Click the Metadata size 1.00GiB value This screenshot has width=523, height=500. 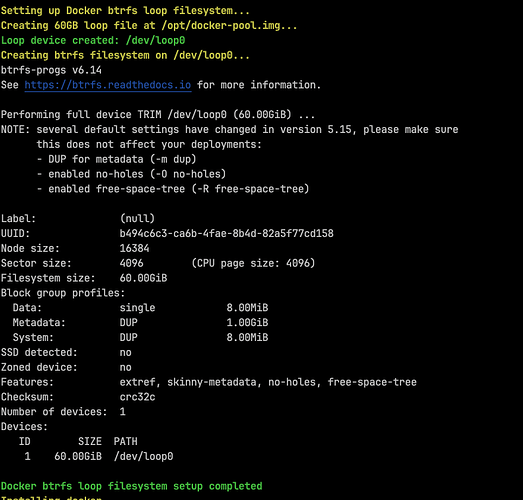tap(247, 323)
